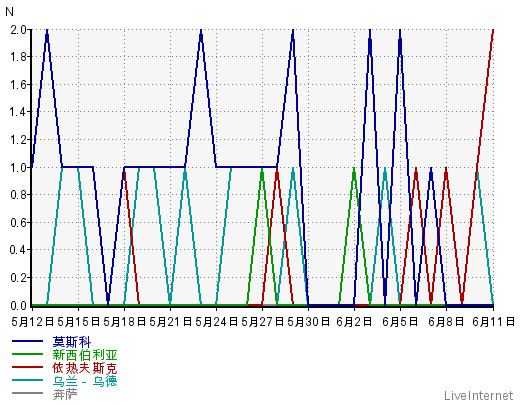This screenshot has height=405, width=520.
Task: Click the teal 乌兰-乌德 legend line swatch
Action: coord(27,380)
